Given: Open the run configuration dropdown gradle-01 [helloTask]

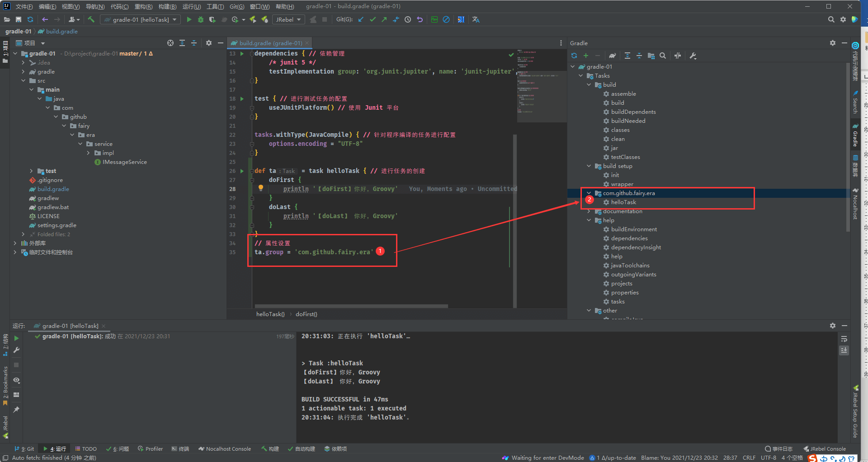Looking at the screenshot, I should pyautogui.click(x=141, y=19).
